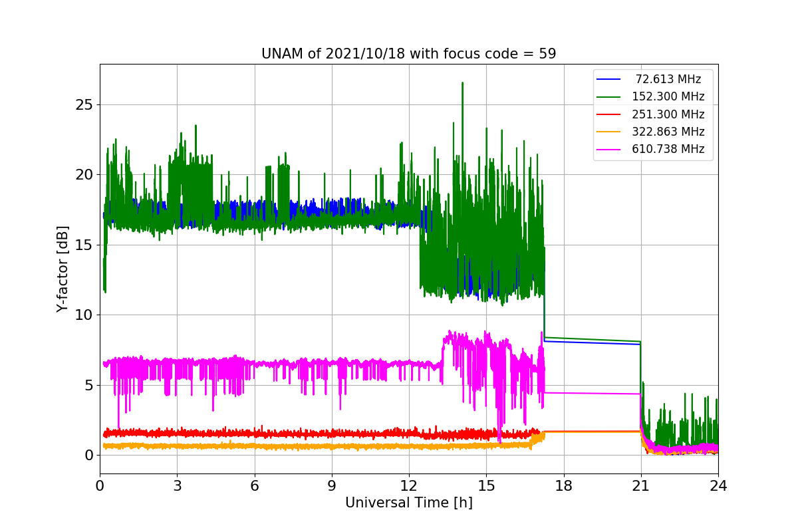Click the '610.738 MHz' legend label
This screenshot has height=532, width=798.
pos(668,149)
